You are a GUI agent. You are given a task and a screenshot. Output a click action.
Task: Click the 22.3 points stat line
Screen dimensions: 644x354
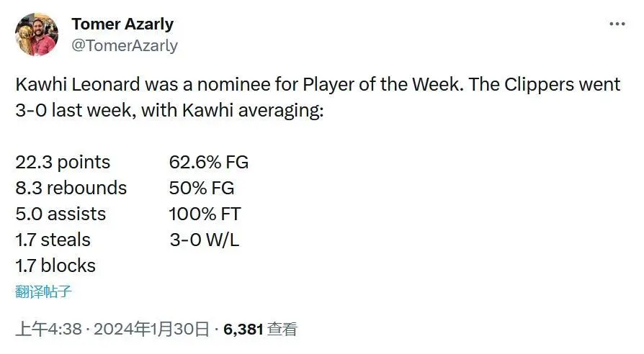(63, 163)
